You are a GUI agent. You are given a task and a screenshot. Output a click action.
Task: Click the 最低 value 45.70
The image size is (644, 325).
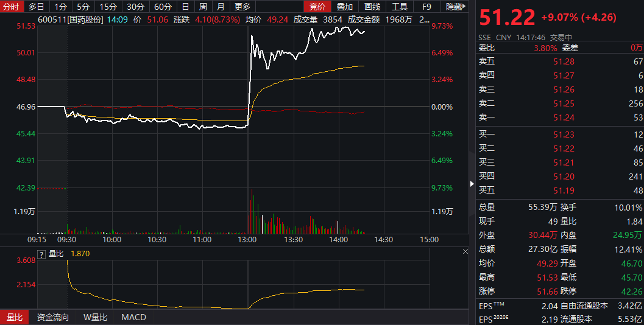click(632, 278)
